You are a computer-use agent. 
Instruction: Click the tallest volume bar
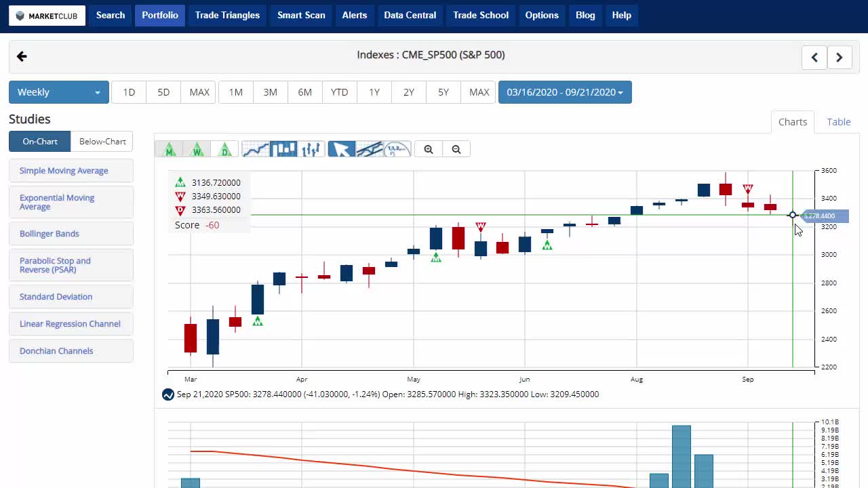click(682, 456)
